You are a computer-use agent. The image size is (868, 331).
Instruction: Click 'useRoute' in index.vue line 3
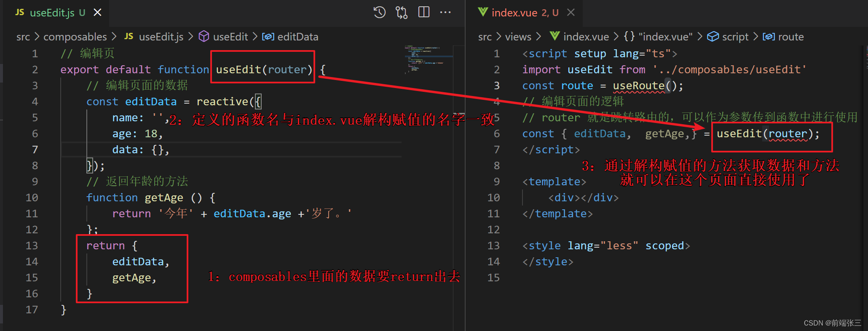638,86
